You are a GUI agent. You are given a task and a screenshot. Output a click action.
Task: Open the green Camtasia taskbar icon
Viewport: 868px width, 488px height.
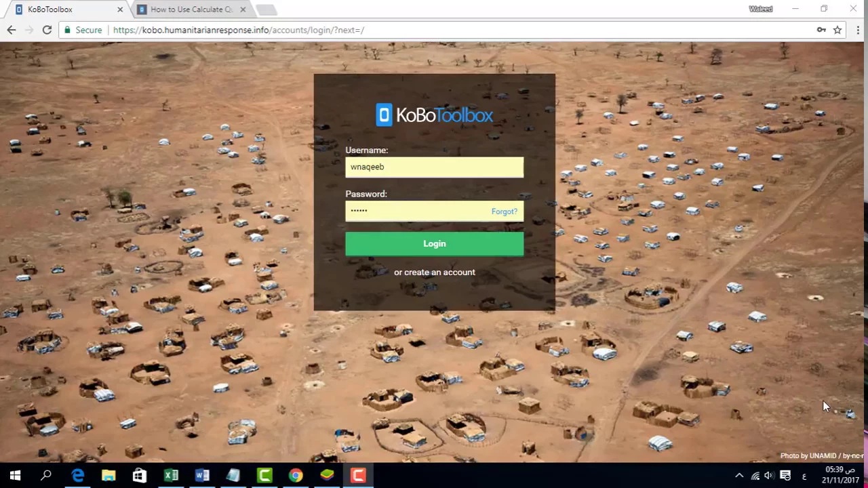[x=264, y=476]
